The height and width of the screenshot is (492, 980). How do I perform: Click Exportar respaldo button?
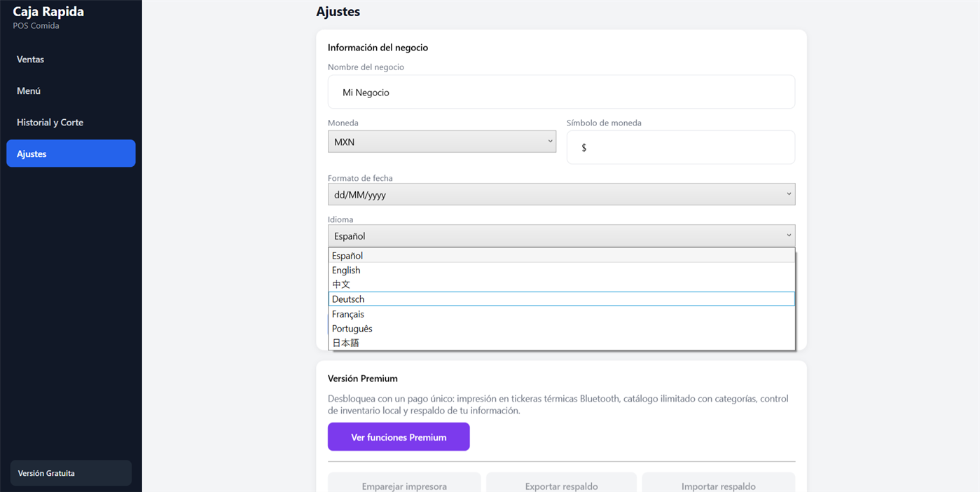561,484
